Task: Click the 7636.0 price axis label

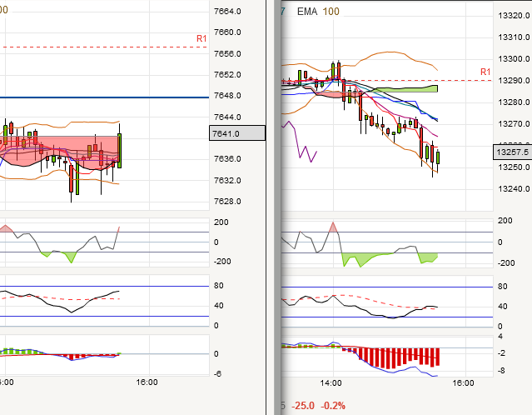Action: click(227, 159)
